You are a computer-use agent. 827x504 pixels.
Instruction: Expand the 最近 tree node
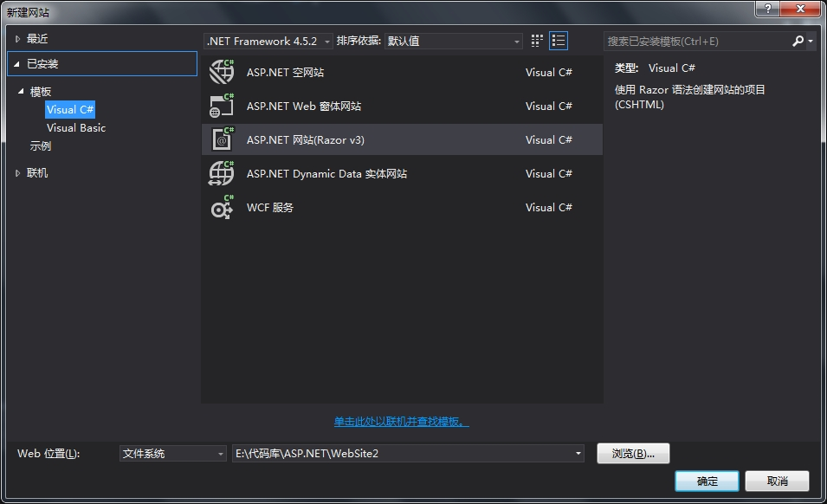point(17,38)
